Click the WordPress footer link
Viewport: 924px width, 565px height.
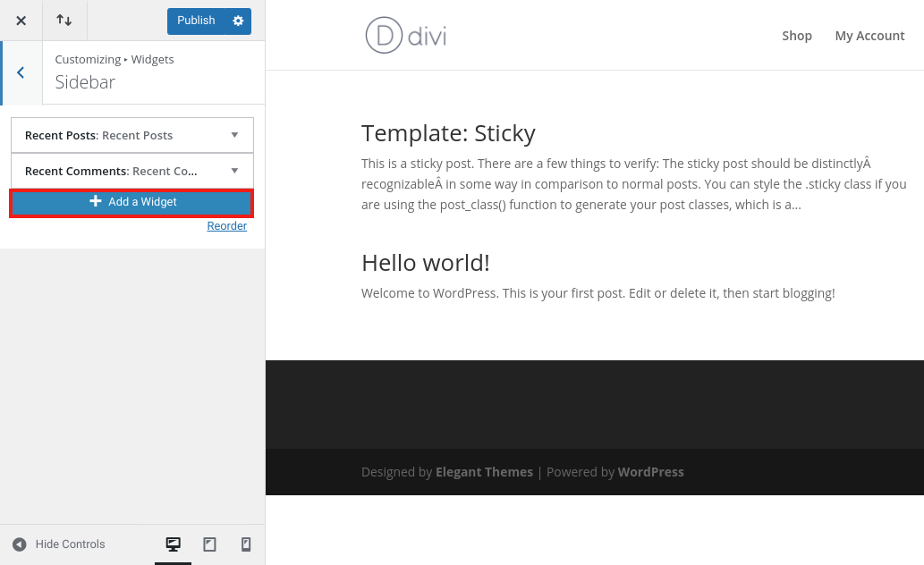tap(651, 472)
